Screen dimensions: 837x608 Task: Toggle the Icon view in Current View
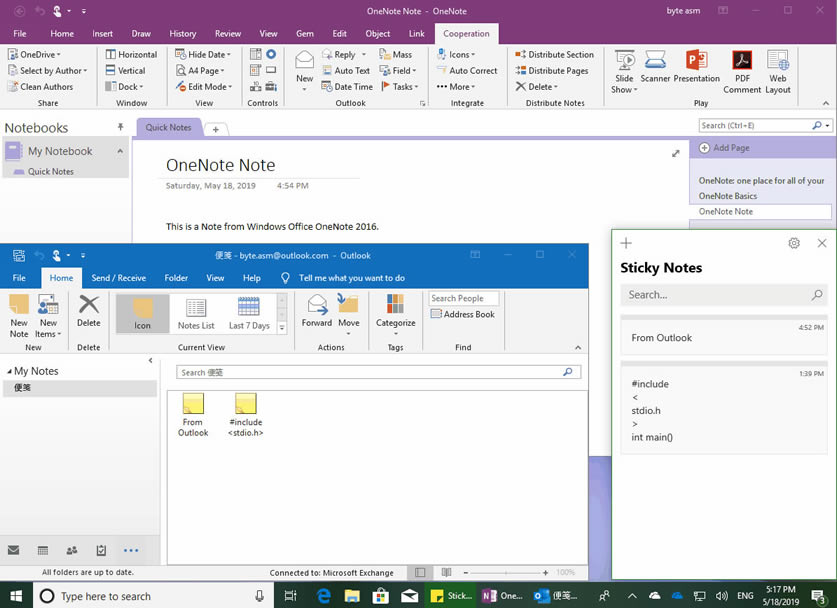pyautogui.click(x=142, y=312)
